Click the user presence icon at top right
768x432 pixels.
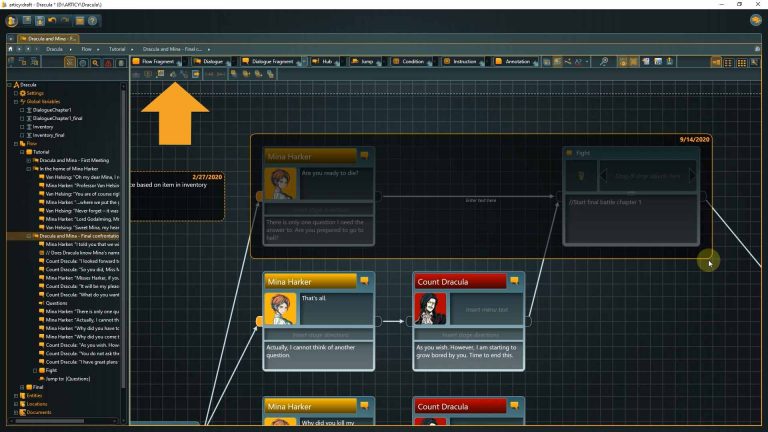click(755, 20)
